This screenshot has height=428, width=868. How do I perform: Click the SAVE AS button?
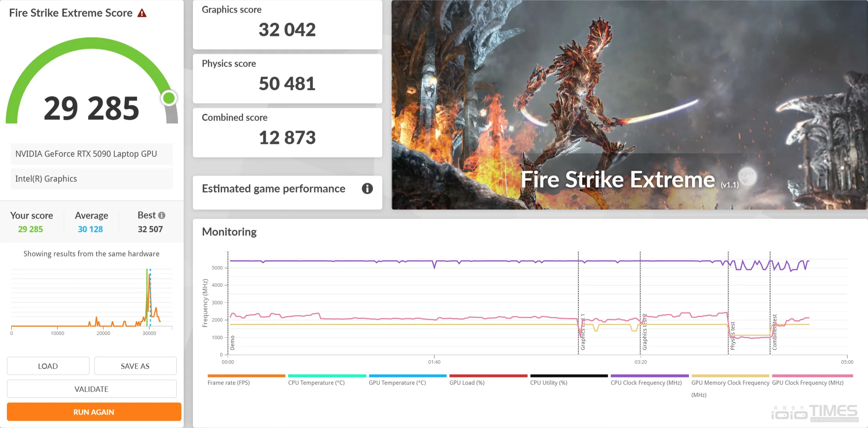coord(135,366)
